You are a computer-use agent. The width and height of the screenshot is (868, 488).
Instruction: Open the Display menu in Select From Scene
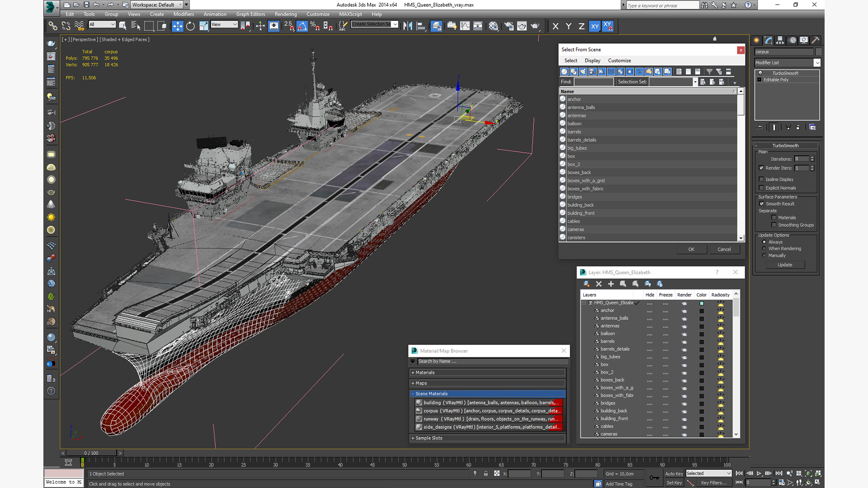592,61
